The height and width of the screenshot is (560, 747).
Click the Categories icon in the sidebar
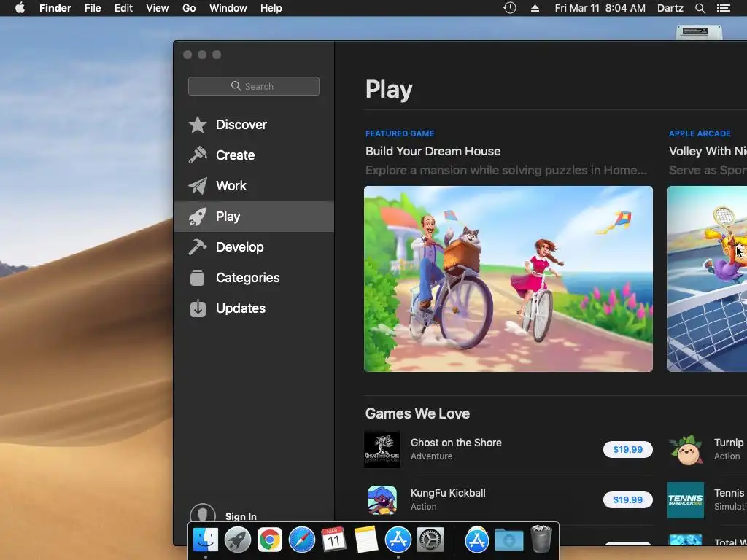[x=198, y=278]
